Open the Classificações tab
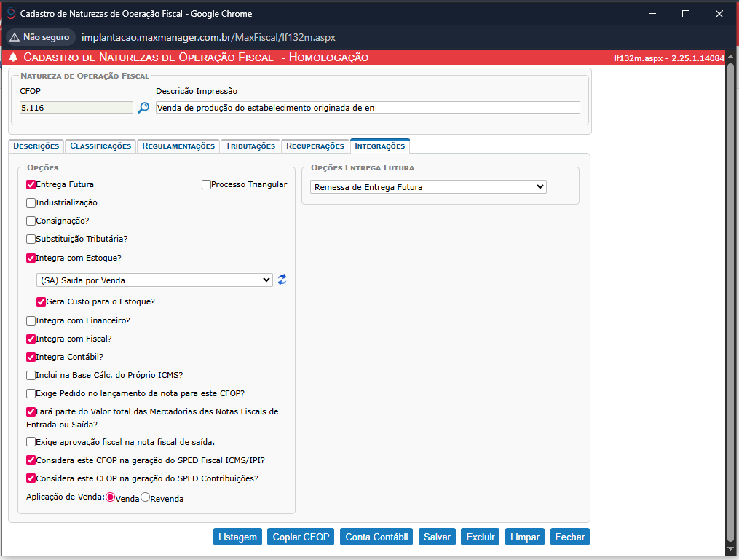 click(x=100, y=146)
